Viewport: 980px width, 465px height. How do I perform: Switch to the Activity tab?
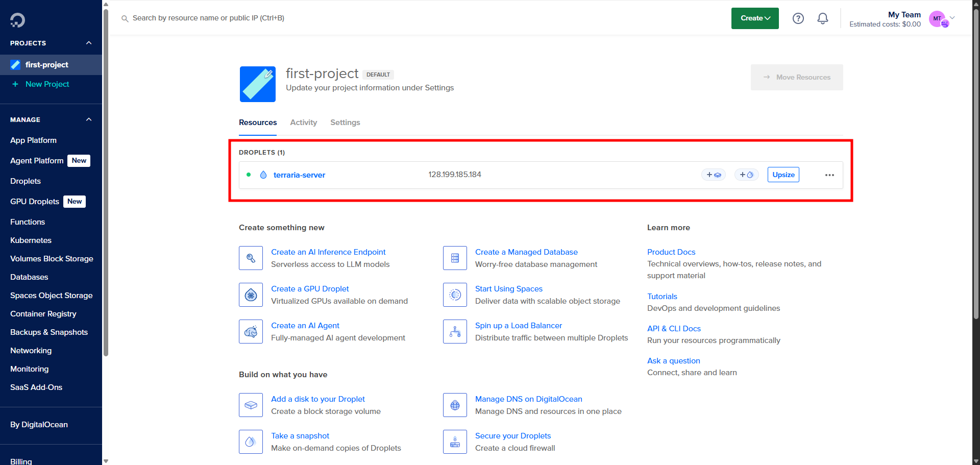coord(303,123)
